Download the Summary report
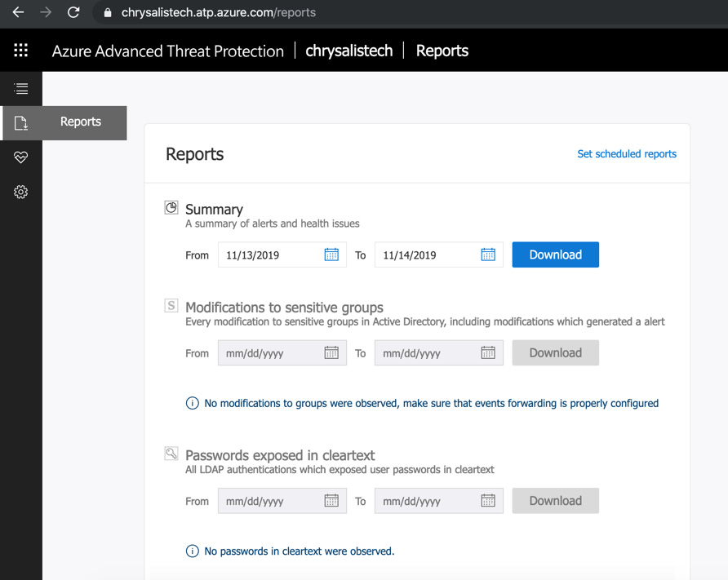This screenshot has width=728, height=580. coord(555,255)
